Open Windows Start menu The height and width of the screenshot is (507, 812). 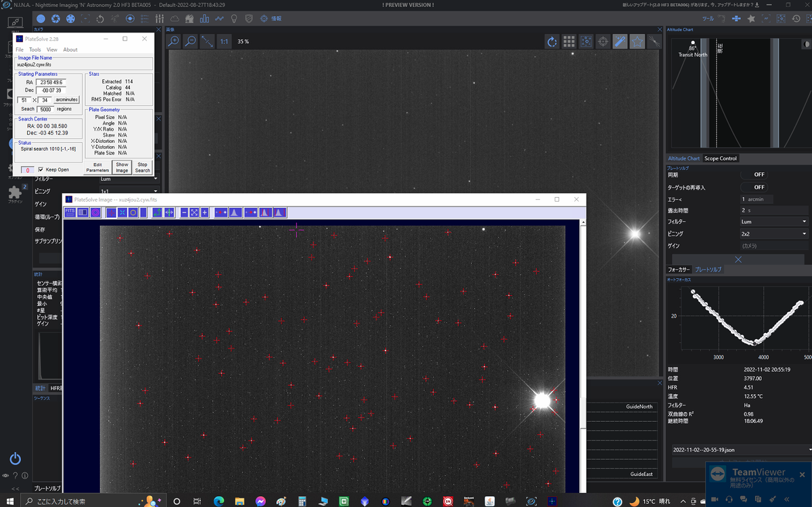(x=10, y=501)
